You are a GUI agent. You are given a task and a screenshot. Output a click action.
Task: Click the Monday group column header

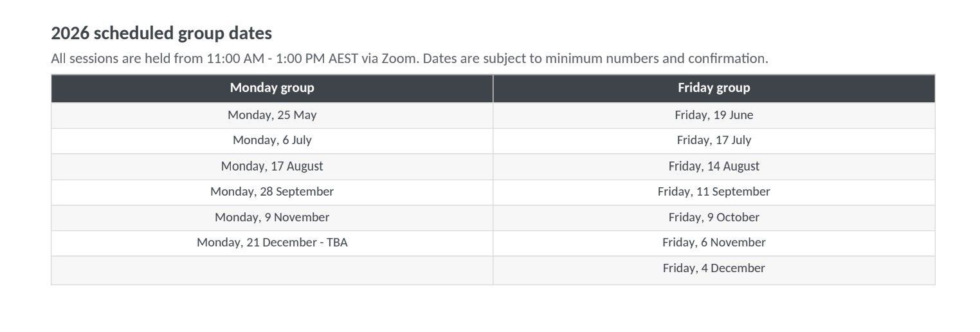coord(272,88)
